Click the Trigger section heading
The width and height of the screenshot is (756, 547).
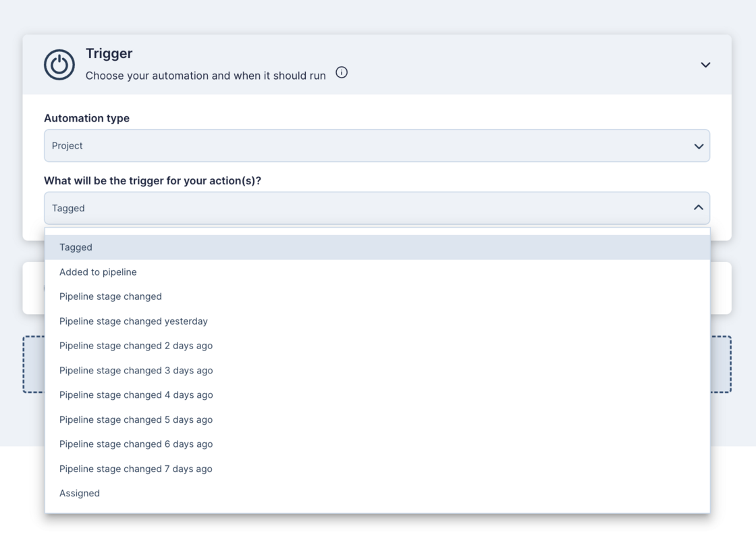pyautogui.click(x=109, y=53)
